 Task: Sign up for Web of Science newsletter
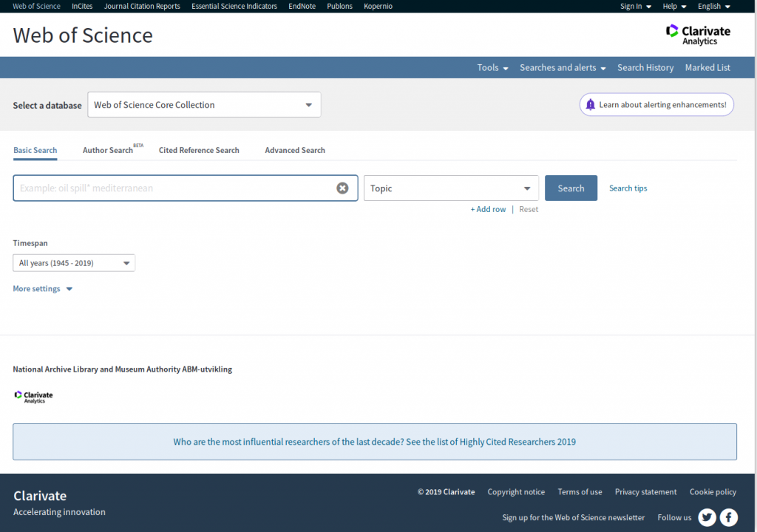[x=573, y=517]
